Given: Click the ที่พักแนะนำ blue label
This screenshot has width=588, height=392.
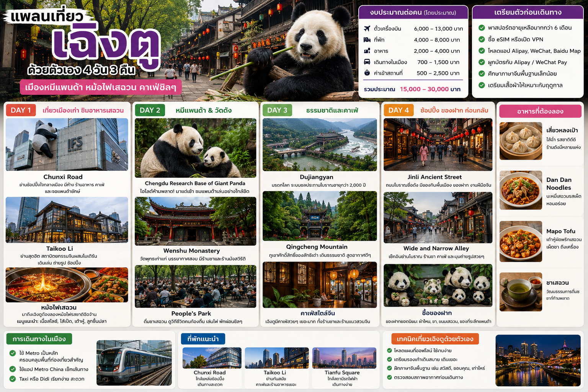Looking at the screenshot, I should (203, 339).
